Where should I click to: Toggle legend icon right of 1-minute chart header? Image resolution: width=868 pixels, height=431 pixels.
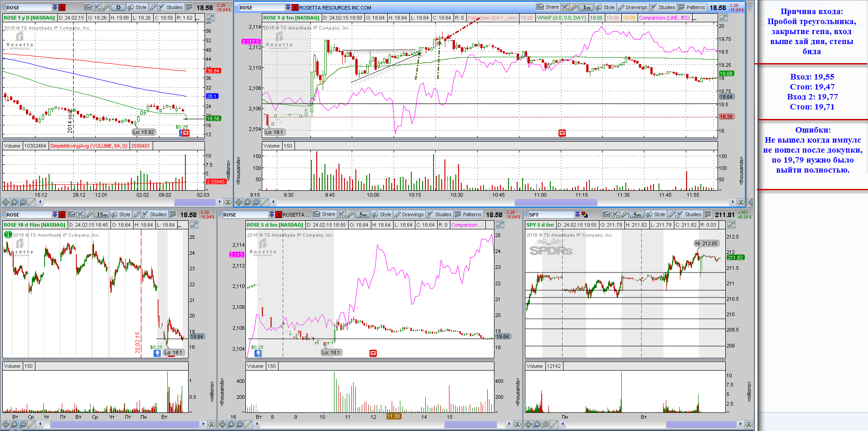click(x=723, y=18)
